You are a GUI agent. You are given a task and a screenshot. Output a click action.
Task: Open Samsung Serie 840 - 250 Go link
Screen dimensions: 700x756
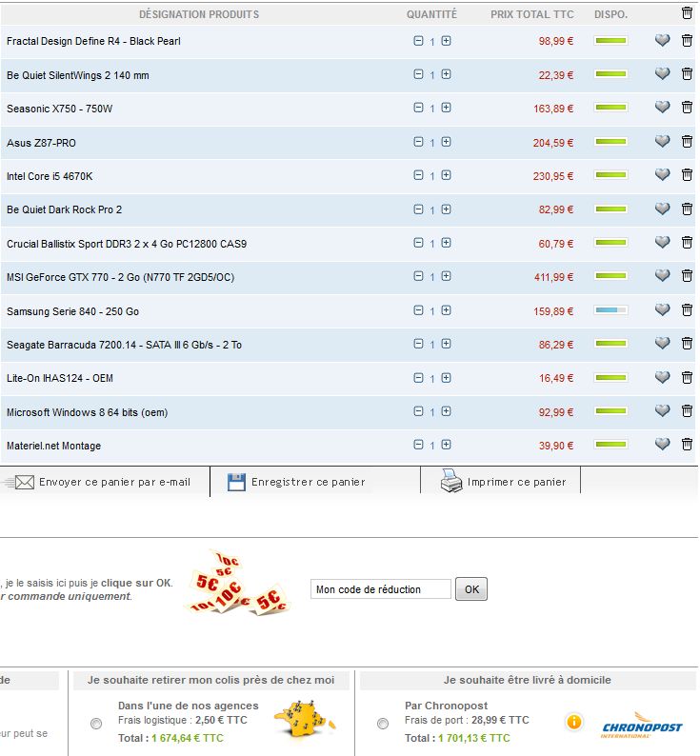point(72,311)
